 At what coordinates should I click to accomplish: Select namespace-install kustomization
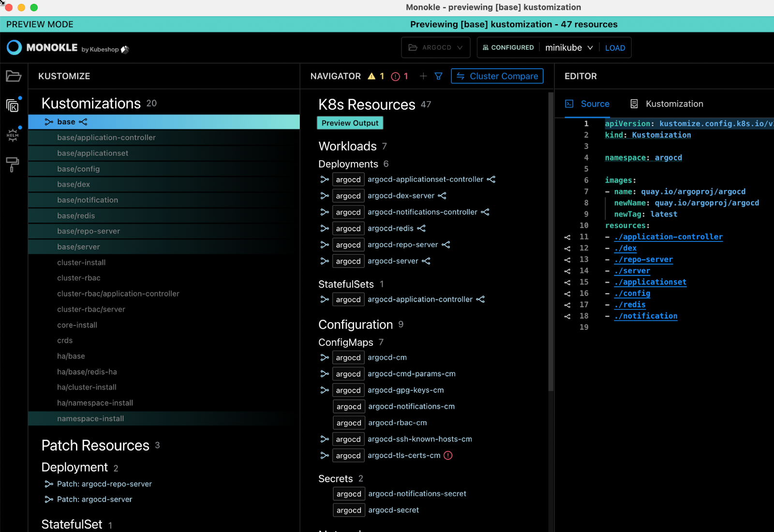pyautogui.click(x=164, y=419)
